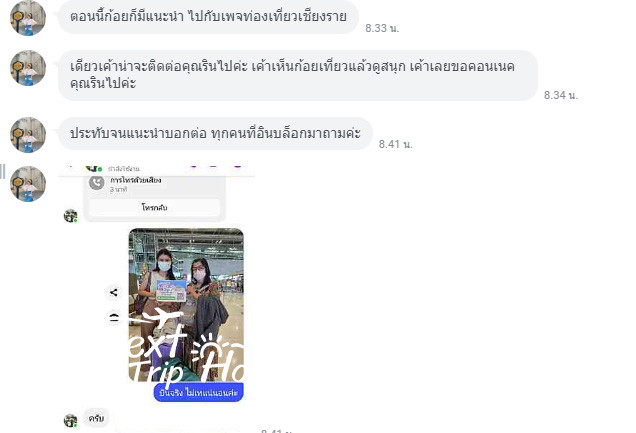This screenshot has height=433, width=636.
Task: Click the share icon beside the airport photo
Action: click(114, 292)
